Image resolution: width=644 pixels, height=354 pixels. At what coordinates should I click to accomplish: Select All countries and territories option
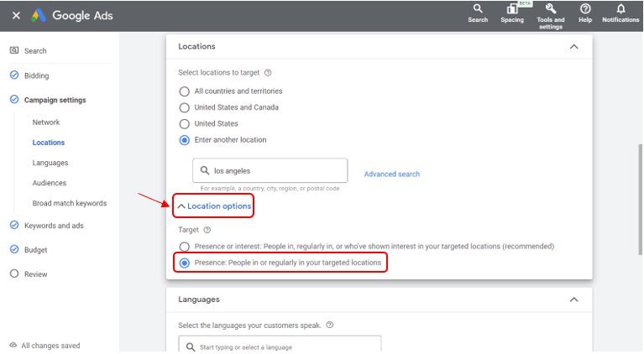[184, 91]
